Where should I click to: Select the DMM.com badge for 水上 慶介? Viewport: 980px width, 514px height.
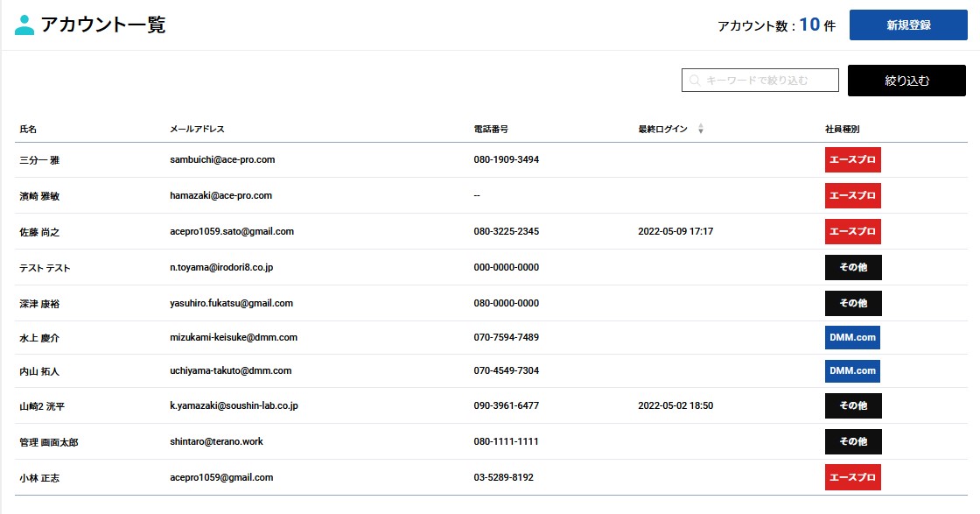[x=852, y=338]
